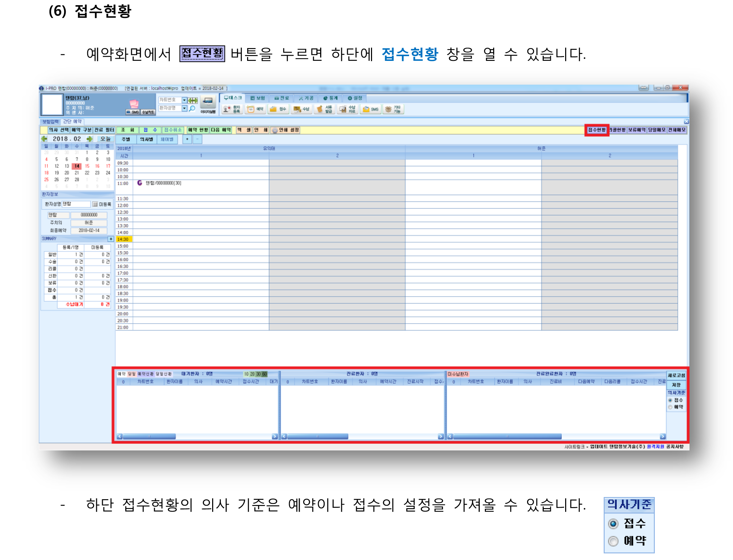Click the 조회 button
The image size is (733, 560).
(127, 130)
